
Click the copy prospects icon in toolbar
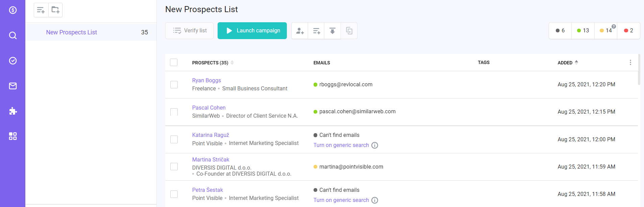click(349, 31)
